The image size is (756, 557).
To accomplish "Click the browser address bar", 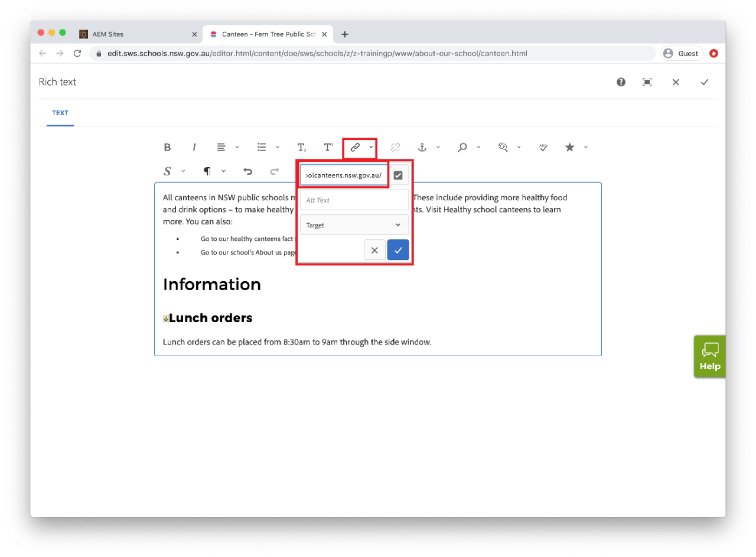I will point(372,53).
